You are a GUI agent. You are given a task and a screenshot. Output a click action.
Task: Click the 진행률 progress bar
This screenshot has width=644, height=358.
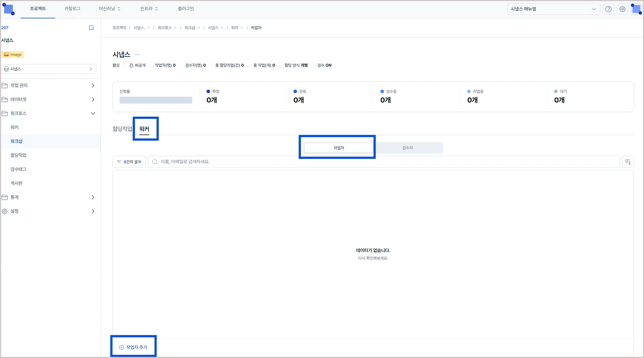point(156,100)
